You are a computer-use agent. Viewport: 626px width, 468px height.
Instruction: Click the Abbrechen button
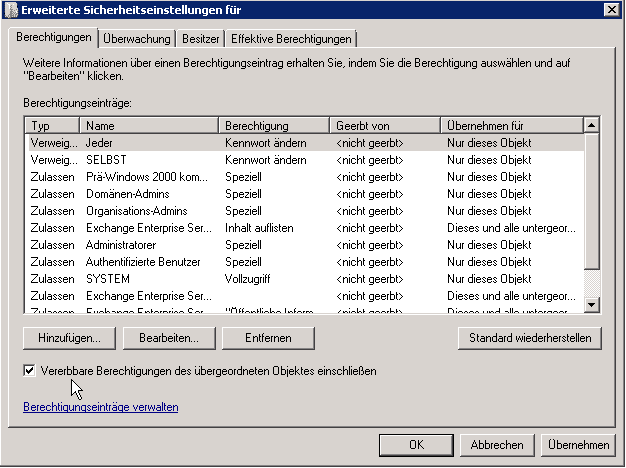(497, 445)
